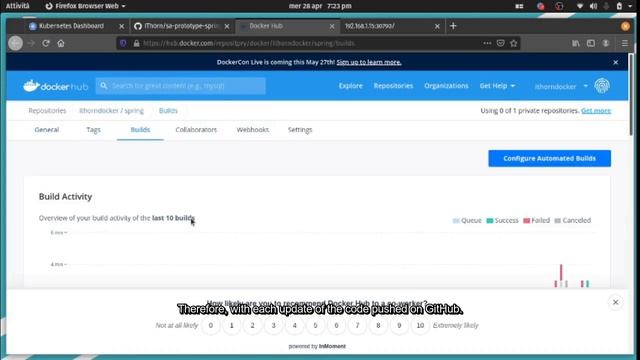Switch to the General tab

47,129
